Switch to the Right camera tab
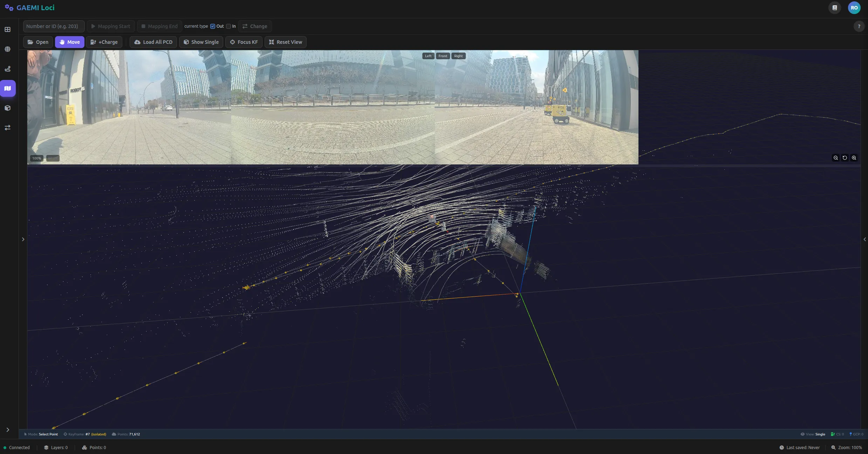This screenshot has width=868, height=454. (458, 56)
